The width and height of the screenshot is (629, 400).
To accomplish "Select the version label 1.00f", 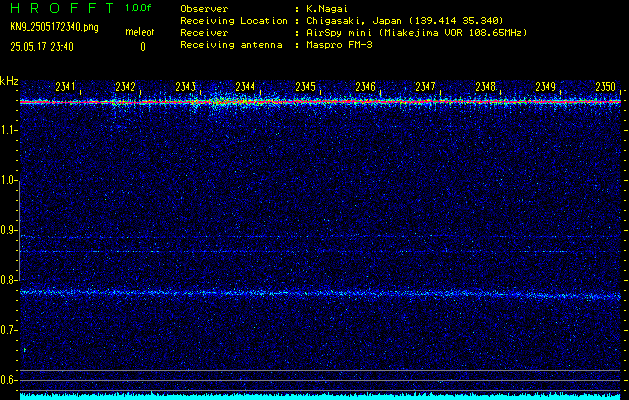I will coord(138,8).
